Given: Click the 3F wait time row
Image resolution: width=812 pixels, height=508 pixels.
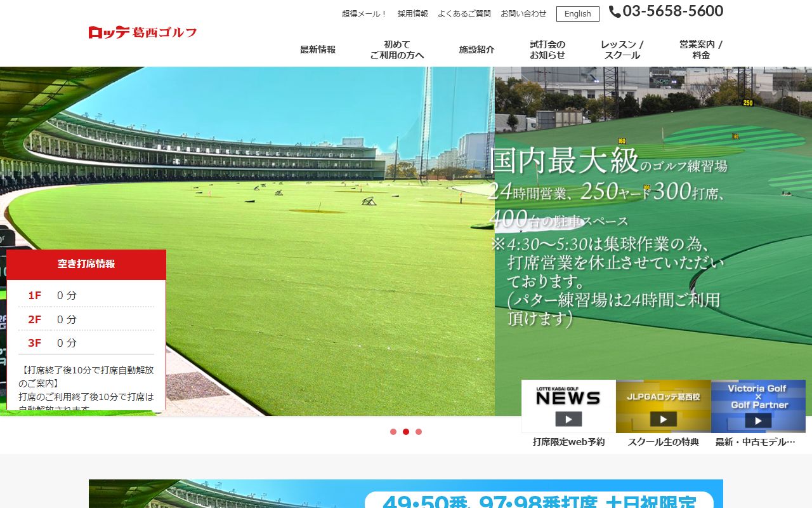Looking at the screenshot, I should (x=86, y=343).
